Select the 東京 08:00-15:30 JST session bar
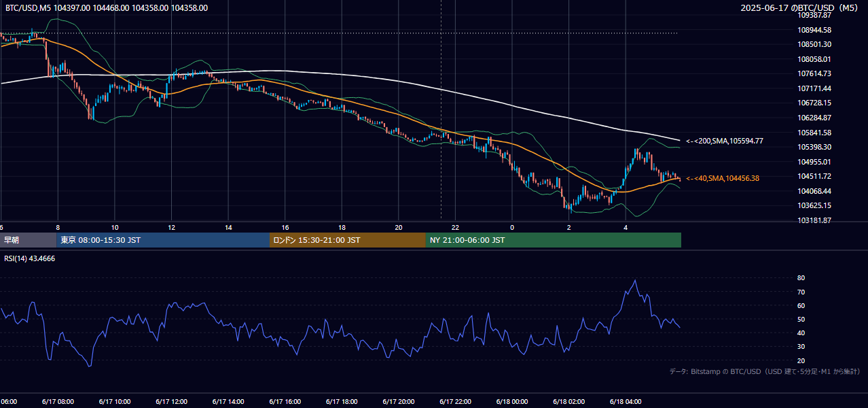 tap(163, 240)
